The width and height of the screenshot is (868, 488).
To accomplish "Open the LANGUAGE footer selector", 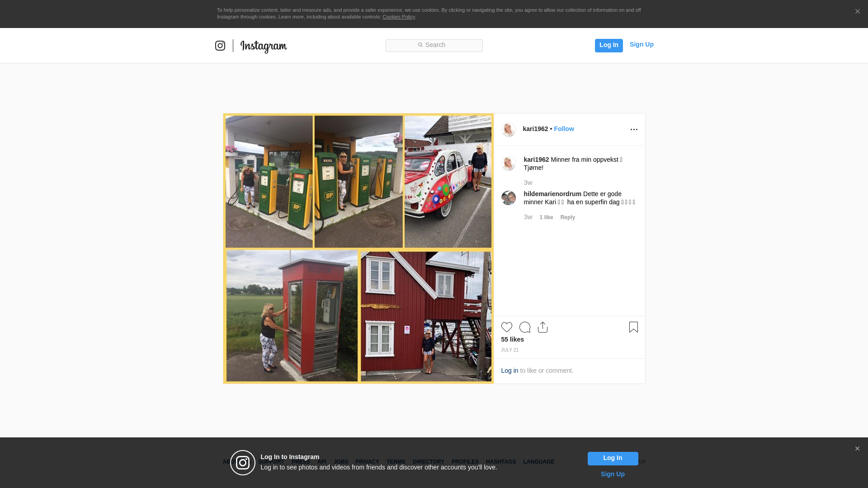I will coord(538,462).
